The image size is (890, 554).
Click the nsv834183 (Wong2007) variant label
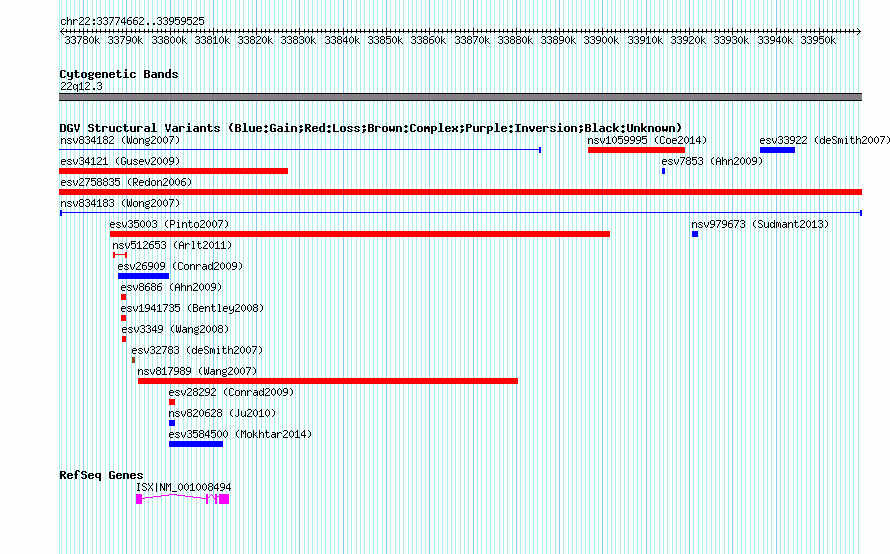tap(120, 203)
